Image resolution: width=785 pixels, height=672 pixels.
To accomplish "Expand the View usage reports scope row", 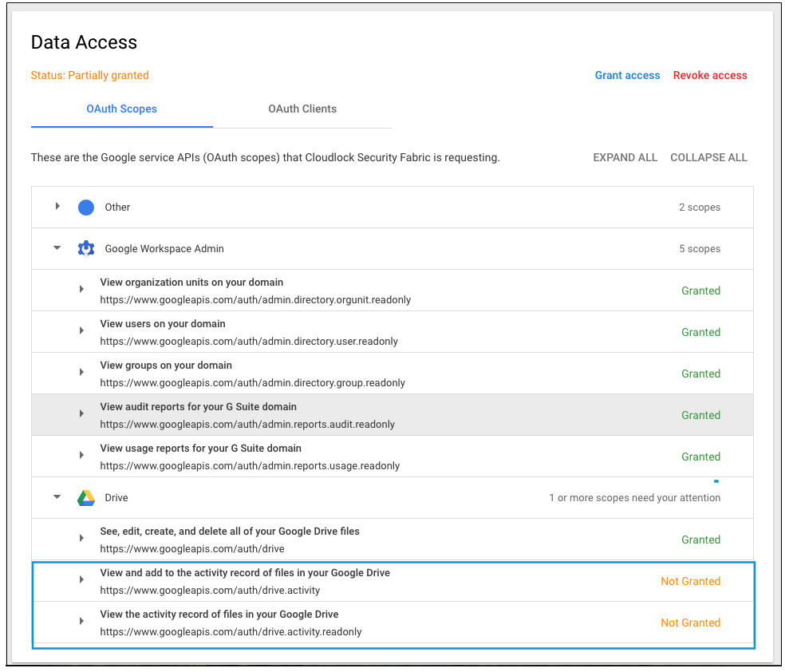I will (x=81, y=455).
